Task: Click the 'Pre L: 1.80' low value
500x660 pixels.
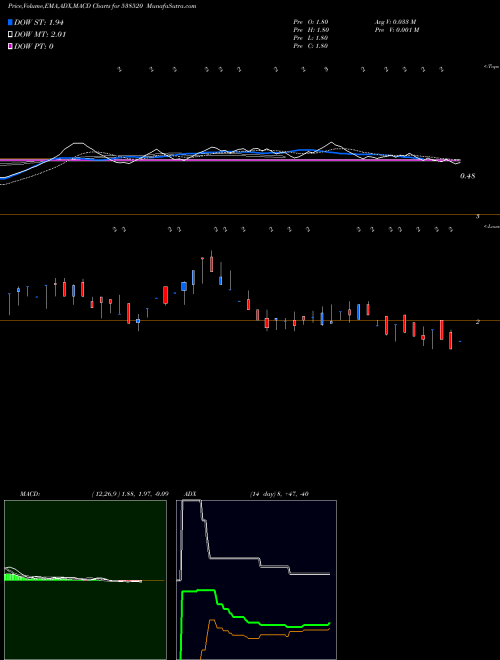Action: tap(311, 38)
